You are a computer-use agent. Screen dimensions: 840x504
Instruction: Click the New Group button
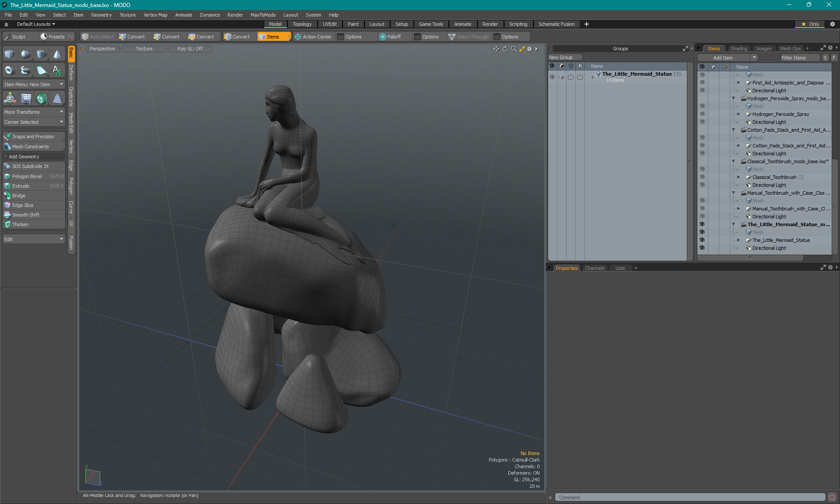[x=565, y=57]
